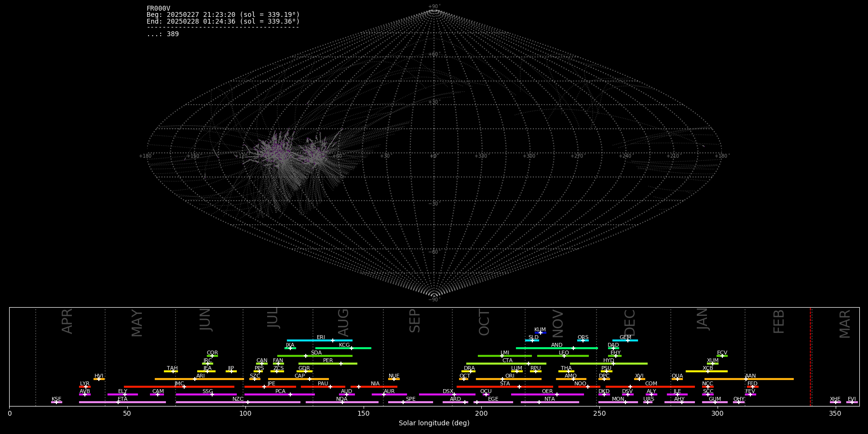Click the NUE shower label
The width and height of the screenshot is (868, 434).
394,376
